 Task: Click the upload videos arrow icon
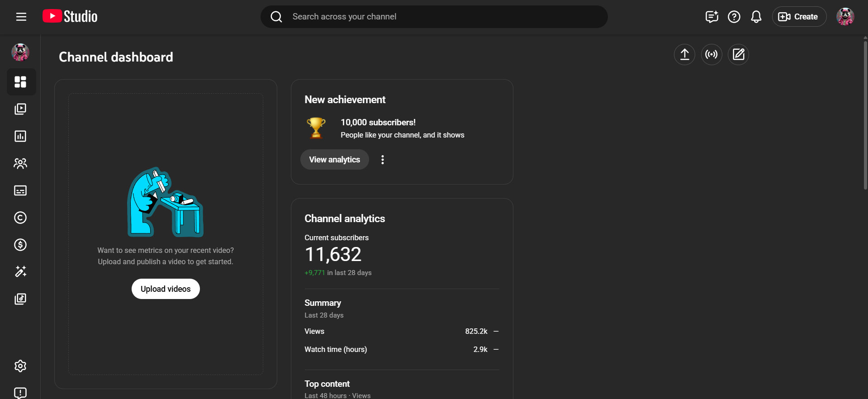pos(684,55)
